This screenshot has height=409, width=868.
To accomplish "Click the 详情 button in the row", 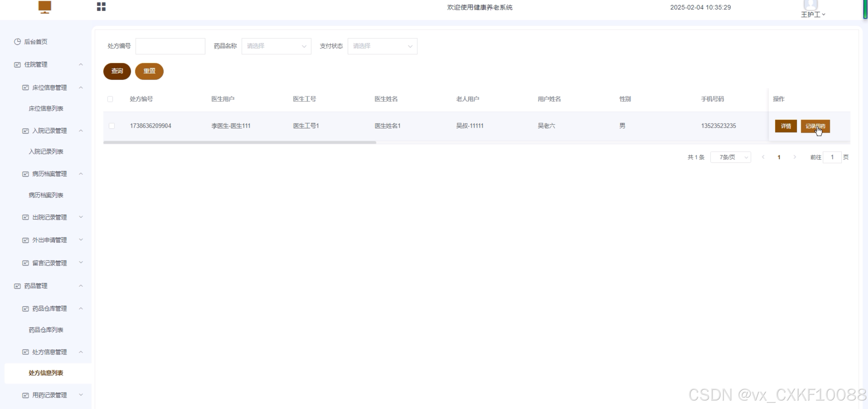I will click(x=786, y=126).
